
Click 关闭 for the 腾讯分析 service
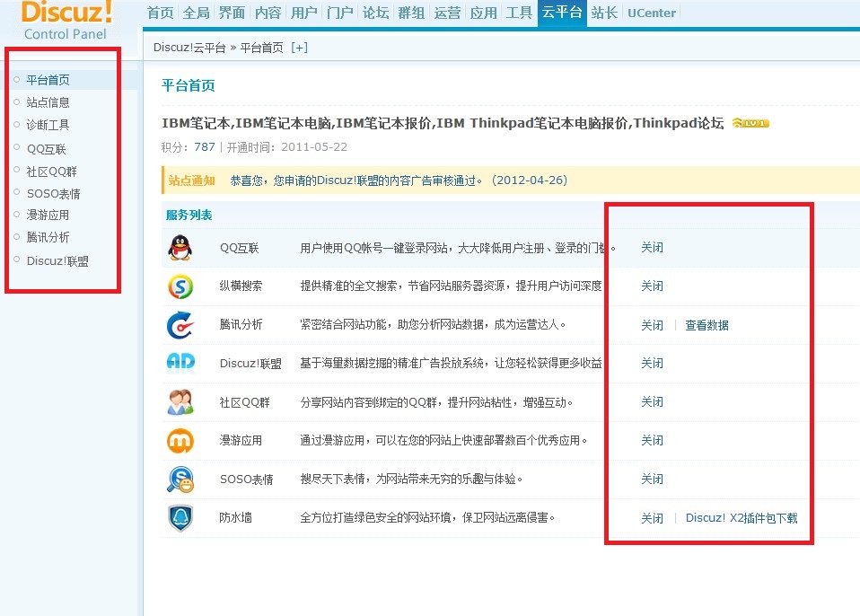pos(652,325)
